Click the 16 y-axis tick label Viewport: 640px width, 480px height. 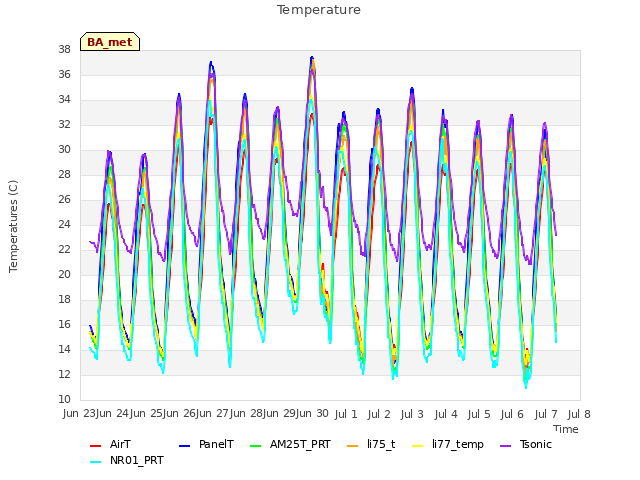pos(64,324)
